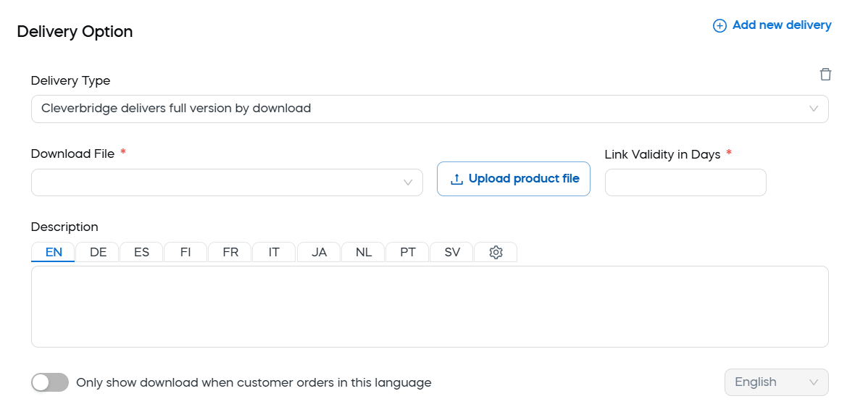
Task: Open language settings gear tab
Action: pyautogui.click(x=496, y=252)
